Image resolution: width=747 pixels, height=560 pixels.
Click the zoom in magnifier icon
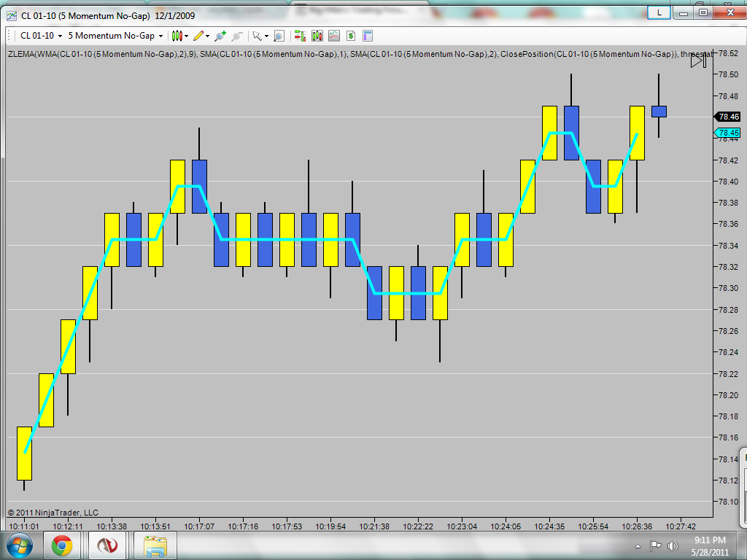[220, 36]
